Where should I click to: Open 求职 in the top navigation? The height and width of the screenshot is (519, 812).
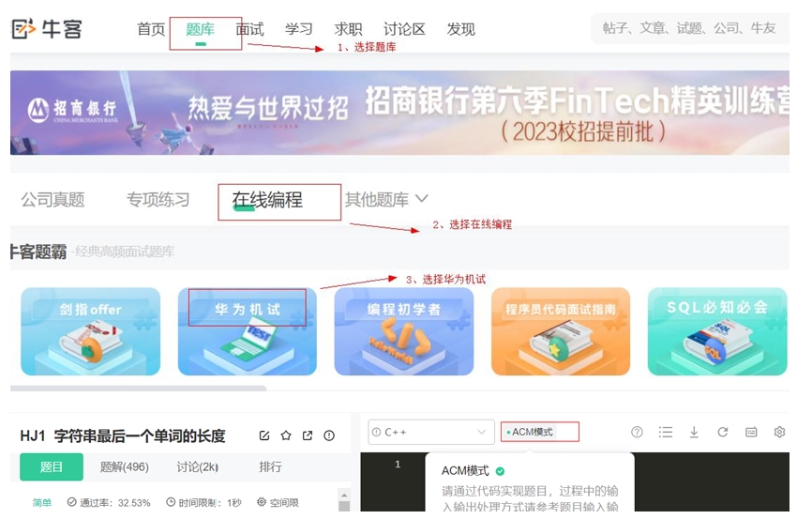[x=348, y=29]
